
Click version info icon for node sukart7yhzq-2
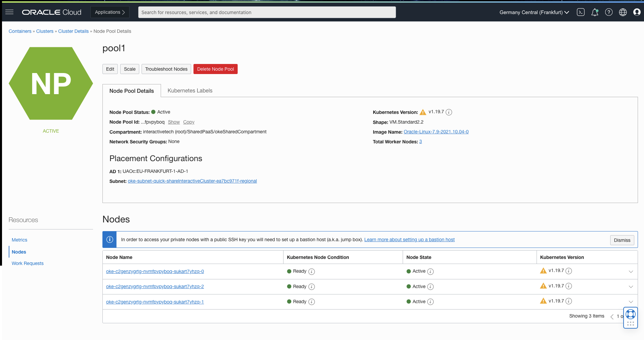coord(569,286)
